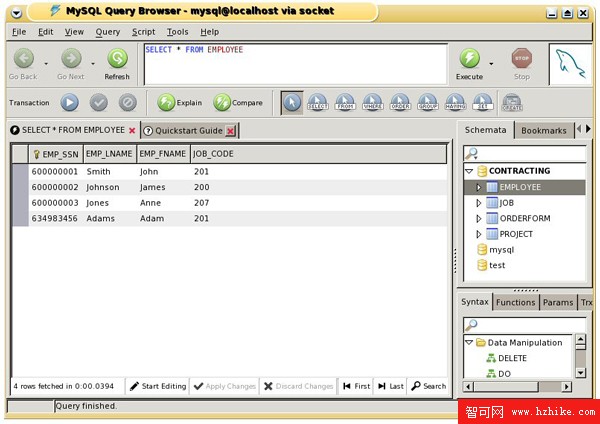Click the window menu button in the title bar

tap(16, 13)
